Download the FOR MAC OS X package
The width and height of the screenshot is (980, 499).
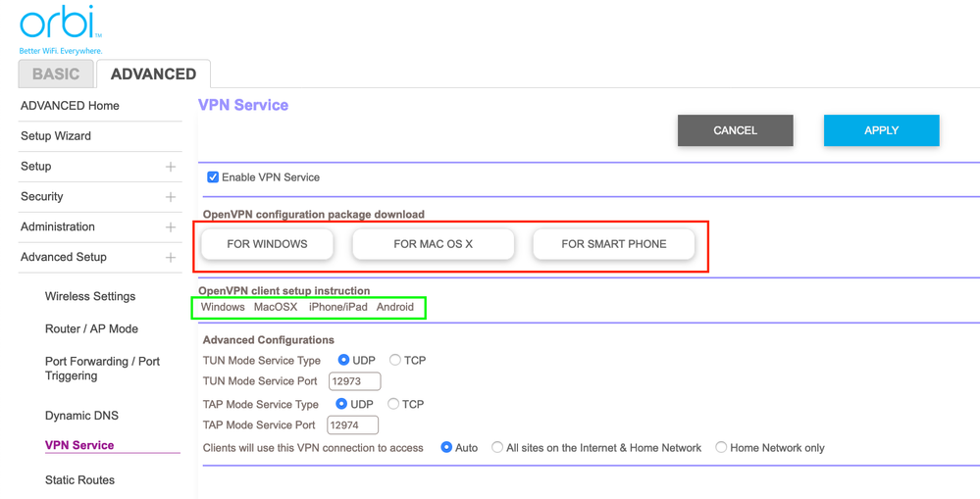(x=433, y=244)
